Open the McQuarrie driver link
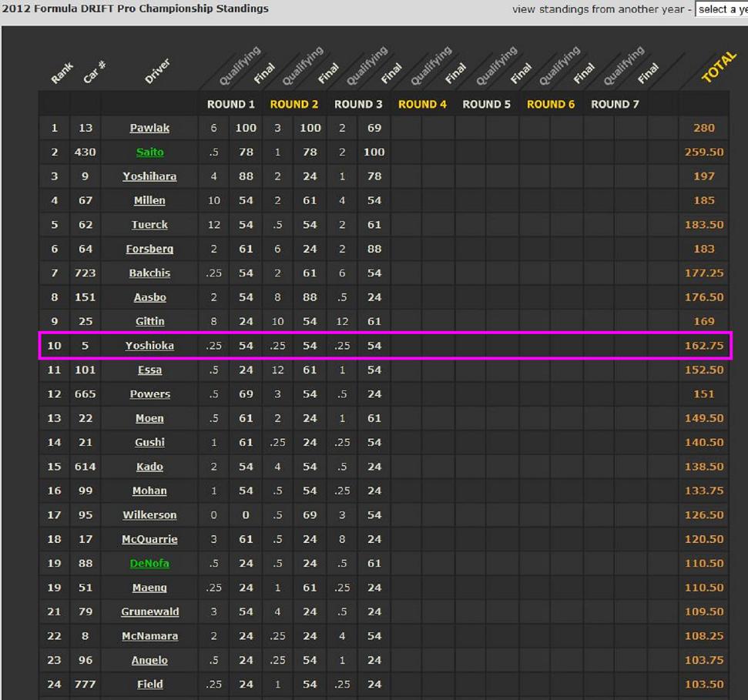The image size is (748, 700). pyautogui.click(x=149, y=539)
